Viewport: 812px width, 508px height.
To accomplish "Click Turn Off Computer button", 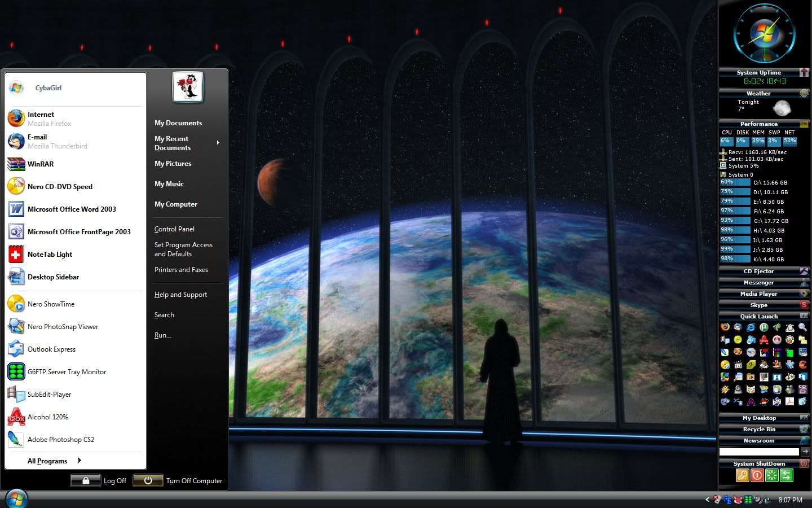I will (x=178, y=480).
